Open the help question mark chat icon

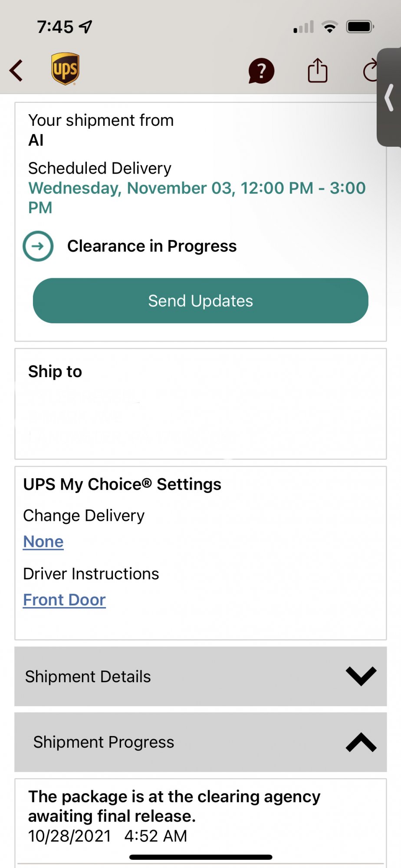(261, 71)
